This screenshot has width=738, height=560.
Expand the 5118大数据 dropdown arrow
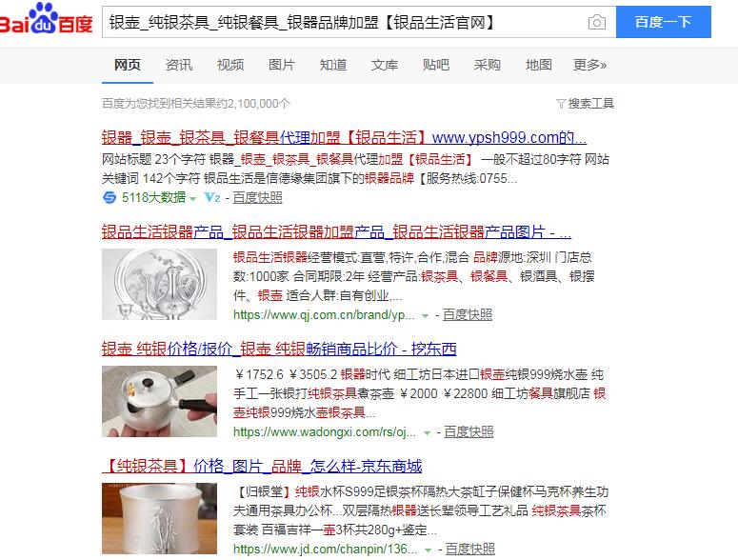(192, 199)
